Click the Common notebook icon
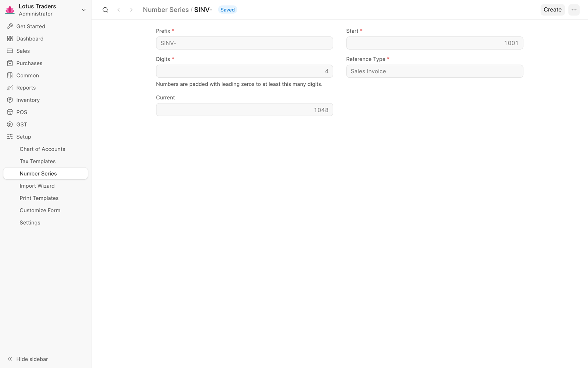588x368 pixels. click(x=10, y=75)
